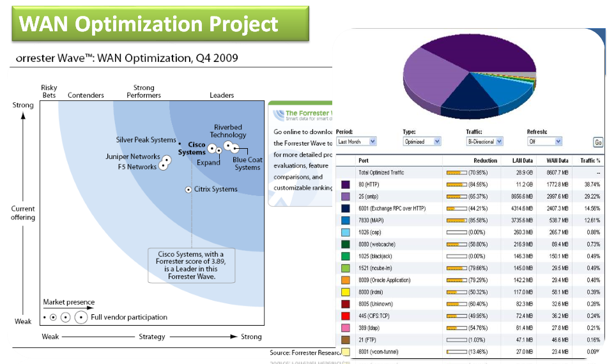Click the Traffic % column header
607x364 pixels.
coord(590,160)
